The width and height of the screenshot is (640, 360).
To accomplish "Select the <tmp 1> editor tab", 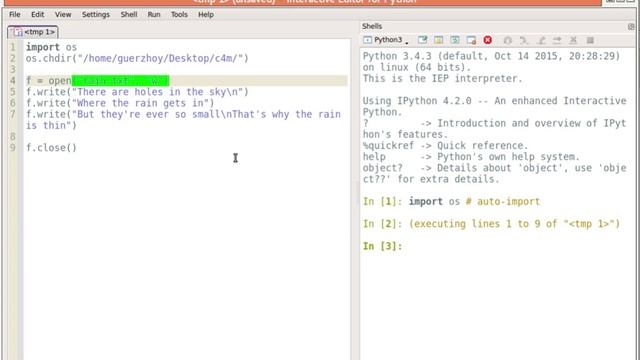I will [33, 32].
